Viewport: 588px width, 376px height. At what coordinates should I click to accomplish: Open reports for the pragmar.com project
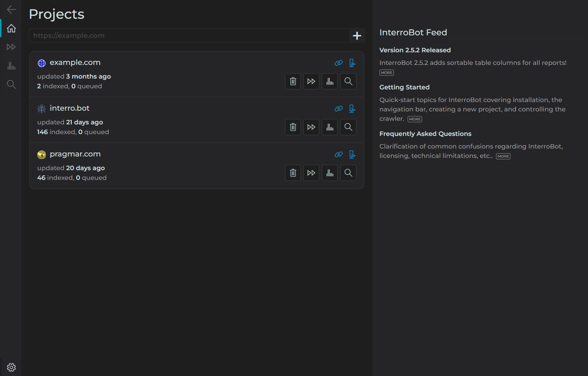tap(330, 173)
